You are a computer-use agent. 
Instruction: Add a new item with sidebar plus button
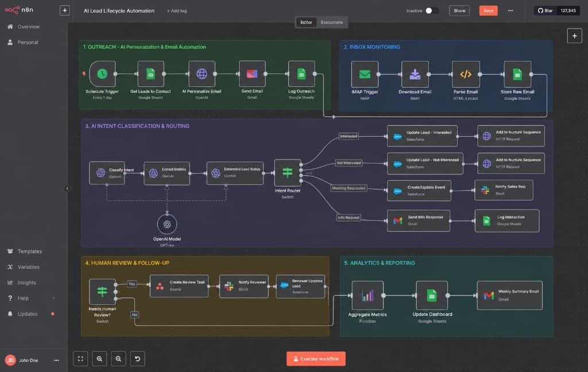pos(65,10)
